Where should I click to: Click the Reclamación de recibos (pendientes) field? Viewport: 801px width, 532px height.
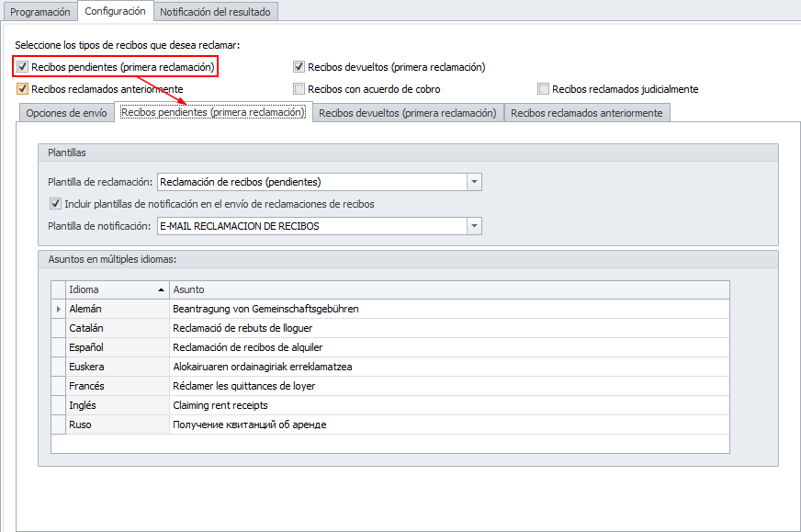[x=312, y=182]
